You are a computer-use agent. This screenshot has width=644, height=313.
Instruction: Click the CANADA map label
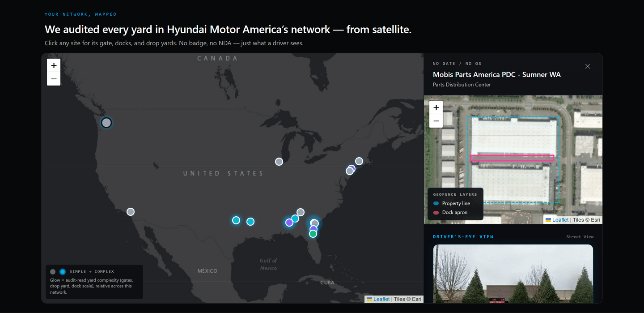[217, 58]
